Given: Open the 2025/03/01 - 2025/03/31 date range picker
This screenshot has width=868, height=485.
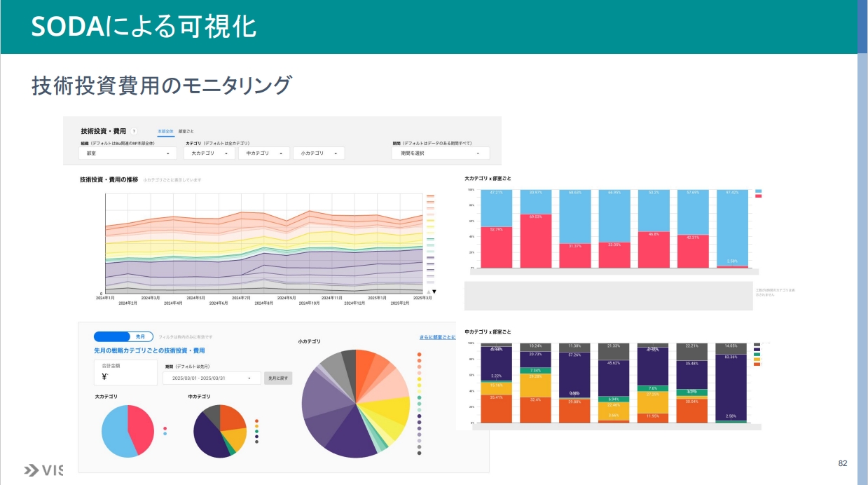Looking at the screenshot, I should pyautogui.click(x=212, y=378).
